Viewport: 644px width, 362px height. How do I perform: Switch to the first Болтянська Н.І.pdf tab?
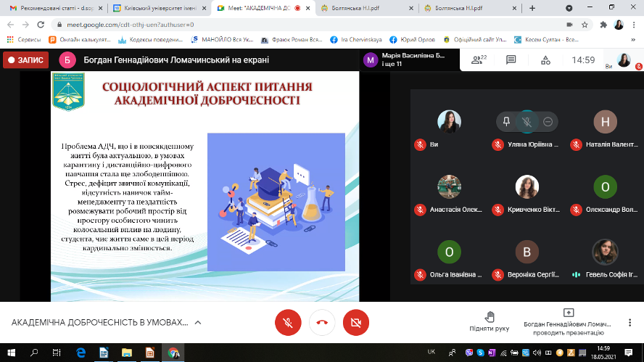coord(367,8)
